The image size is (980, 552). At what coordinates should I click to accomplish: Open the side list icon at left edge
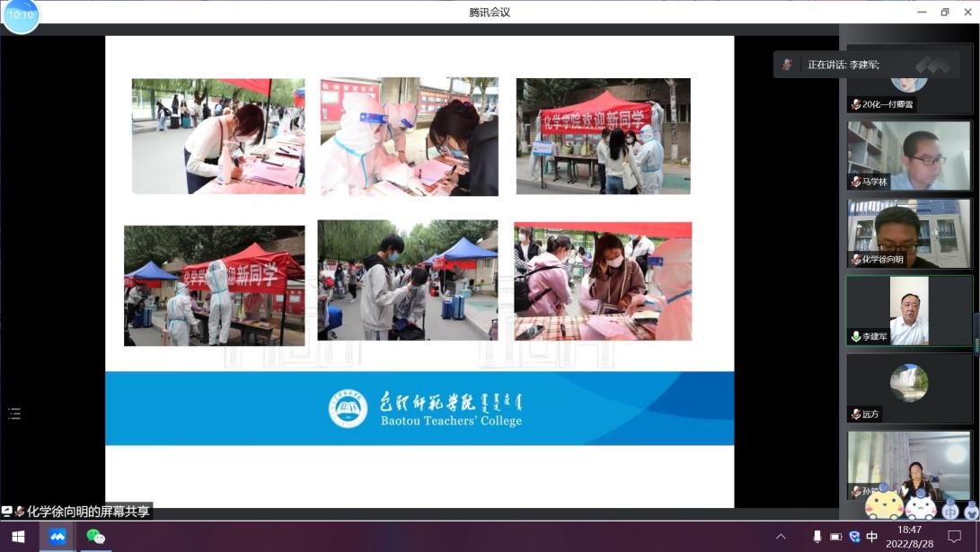coord(13,414)
